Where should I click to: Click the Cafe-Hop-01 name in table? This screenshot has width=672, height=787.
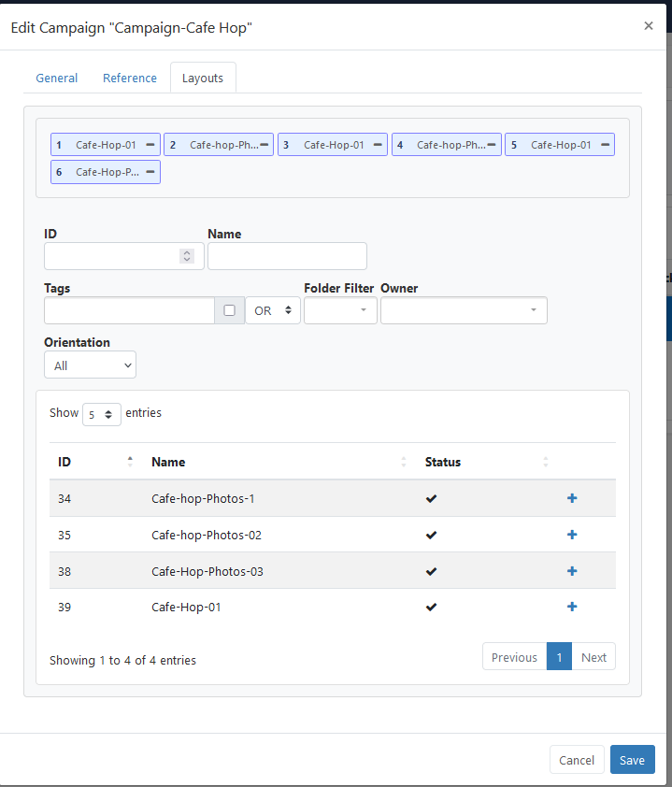point(186,607)
